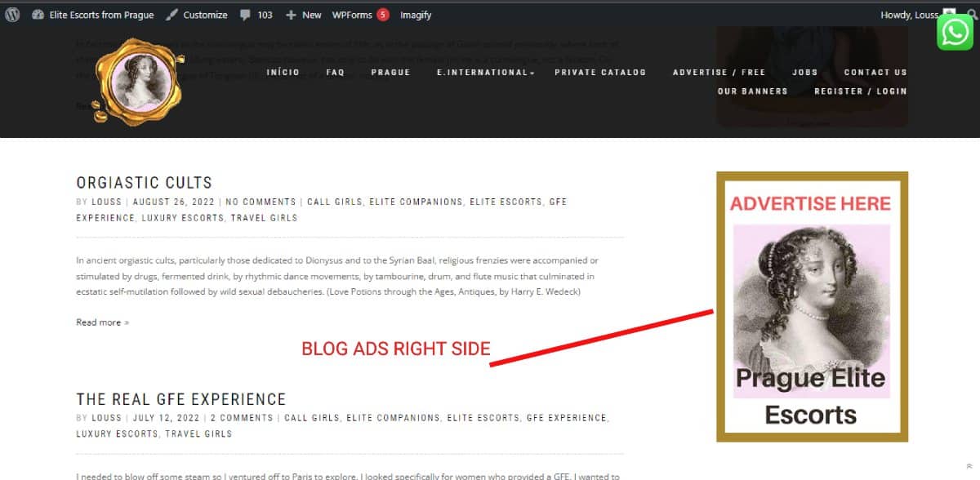Open the WhatsApp chat icon

click(x=955, y=32)
